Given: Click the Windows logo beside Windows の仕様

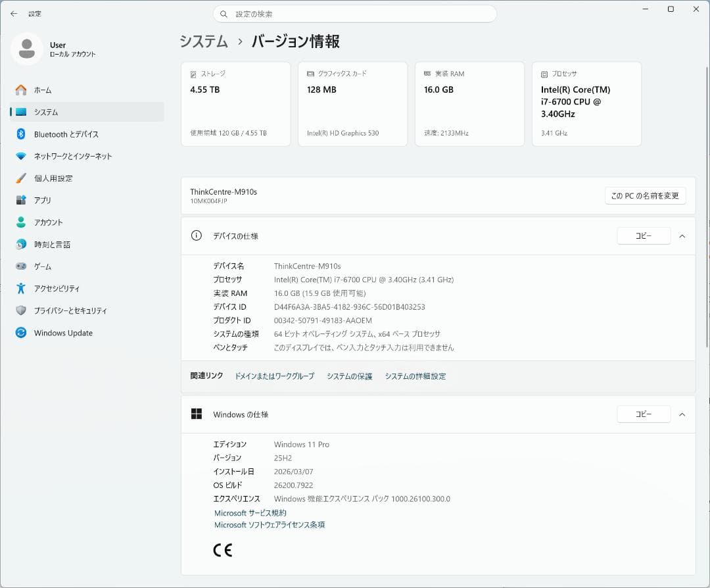Looking at the screenshot, I should tap(196, 414).
